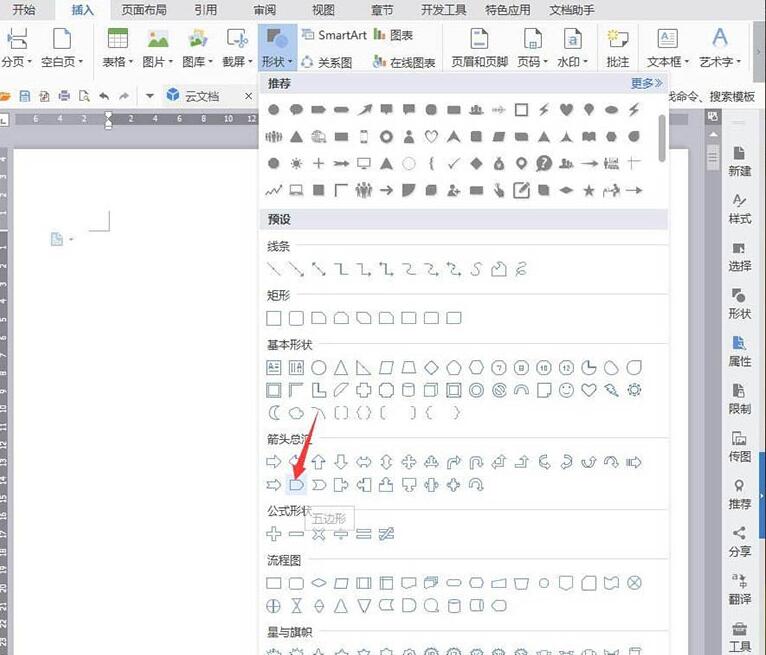Switch to the 页面布局 tab
This screenshot has height=655, width=766.
(144, 10)
